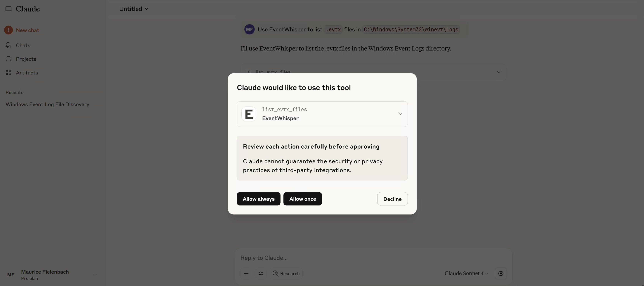Click the MF user avatar in message
644x286 pixels.
tap(249, 29)
